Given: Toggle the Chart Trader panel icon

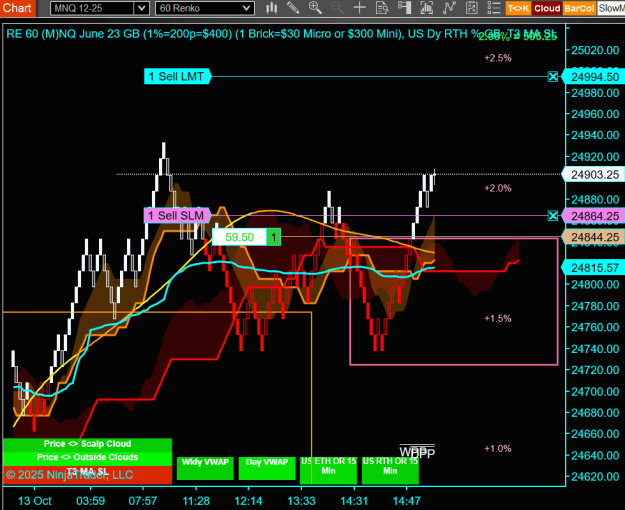Looking at the screenshot, I should pos(404,8).
